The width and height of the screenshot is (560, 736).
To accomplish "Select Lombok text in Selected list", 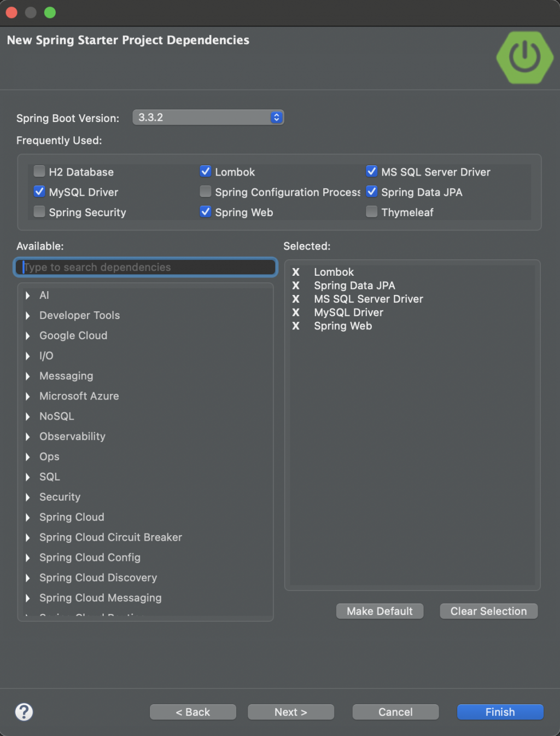I will 334,272.
